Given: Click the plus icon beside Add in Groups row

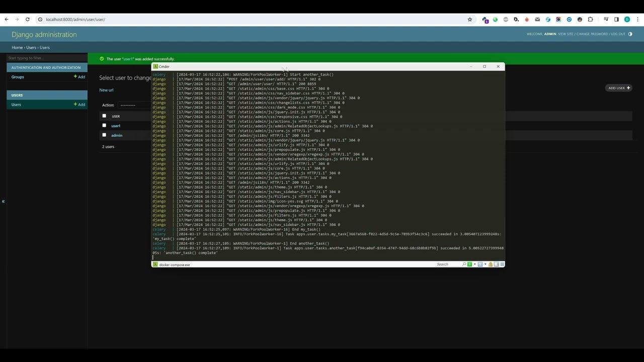Looking at the screenshot, I should point(75,77).
